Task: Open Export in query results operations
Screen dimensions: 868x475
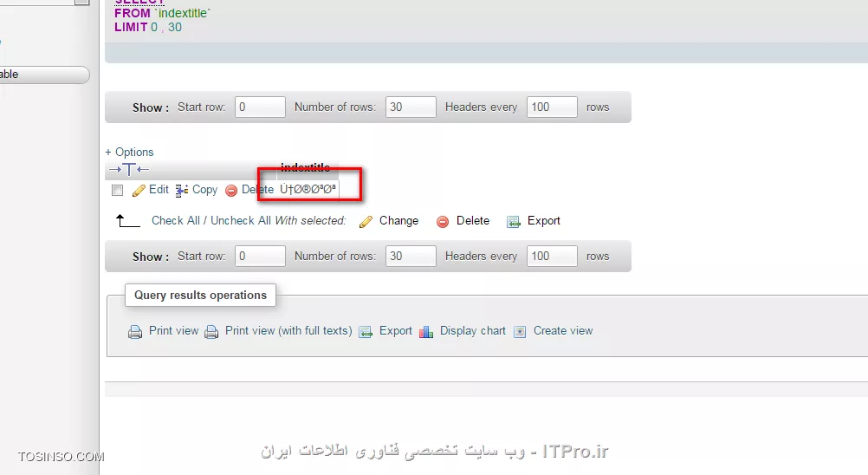Action: (x=395, y=330)
